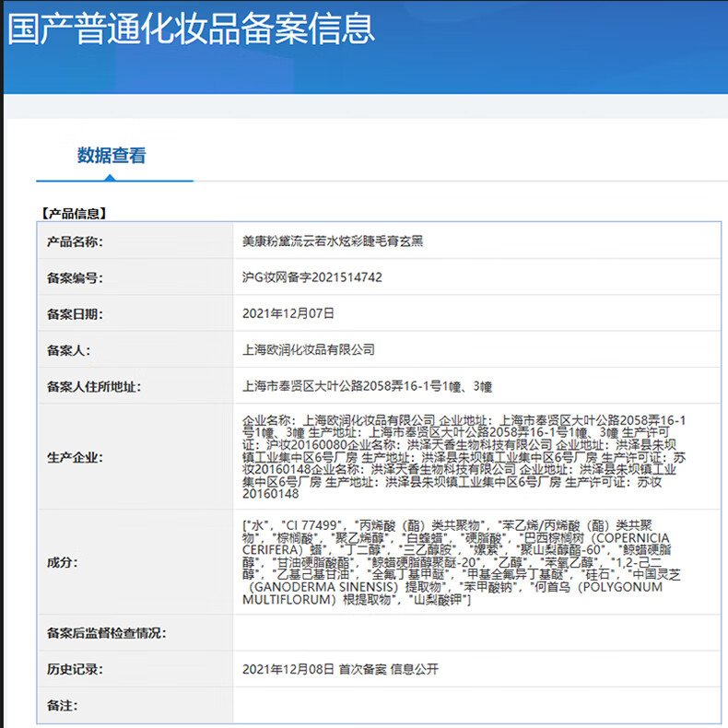Click the 备案后监督检查情况 label
This screenshot has height=728, width=728.
coord(106,633)
